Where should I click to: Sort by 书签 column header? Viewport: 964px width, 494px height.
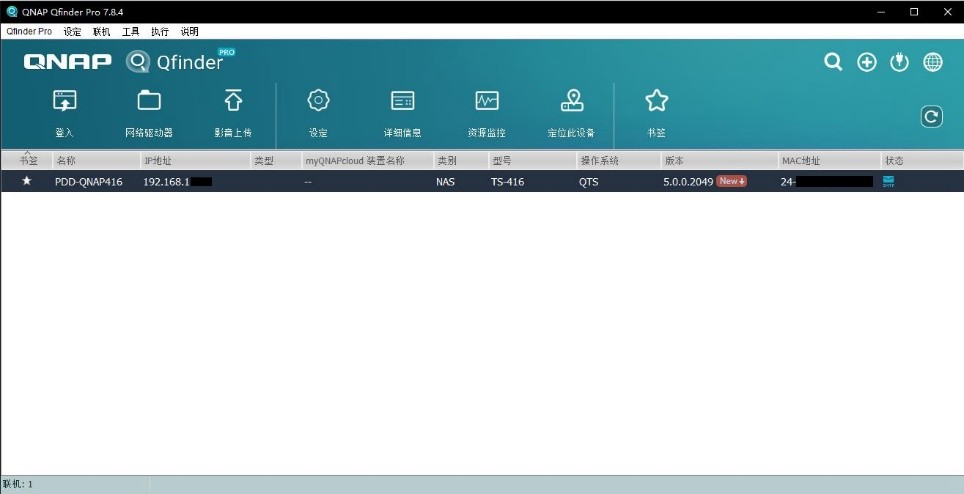coord(28,160)
